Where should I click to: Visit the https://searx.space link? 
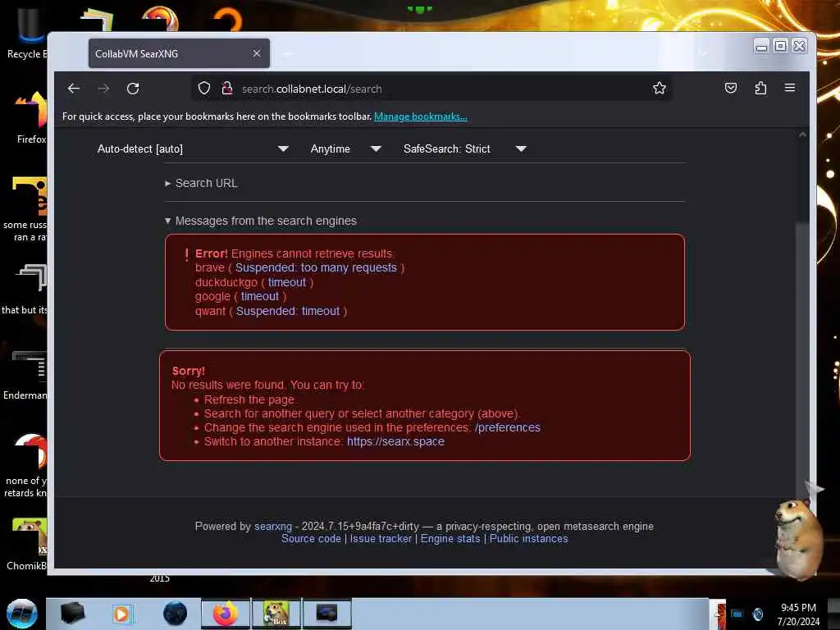[395, 441]
